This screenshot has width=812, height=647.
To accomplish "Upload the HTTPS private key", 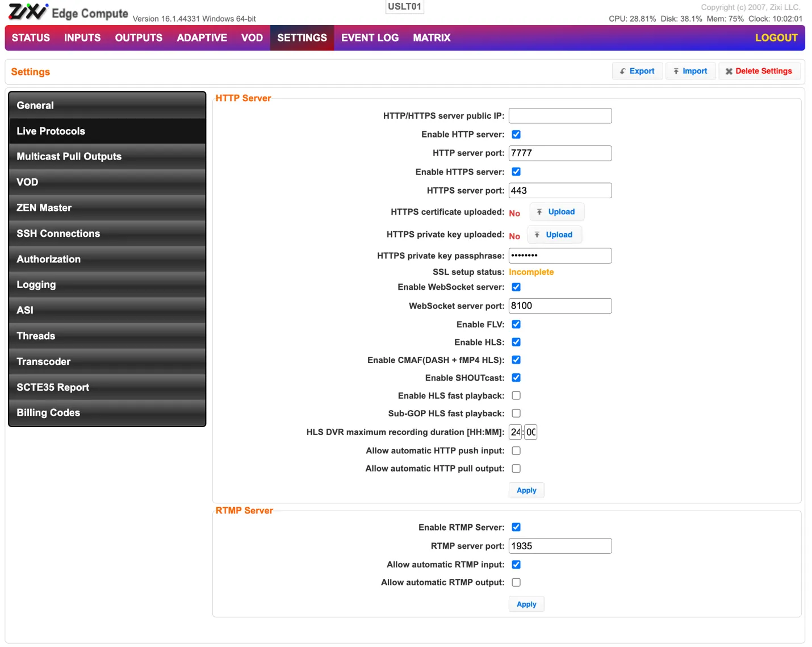I will tap(554, 235).
